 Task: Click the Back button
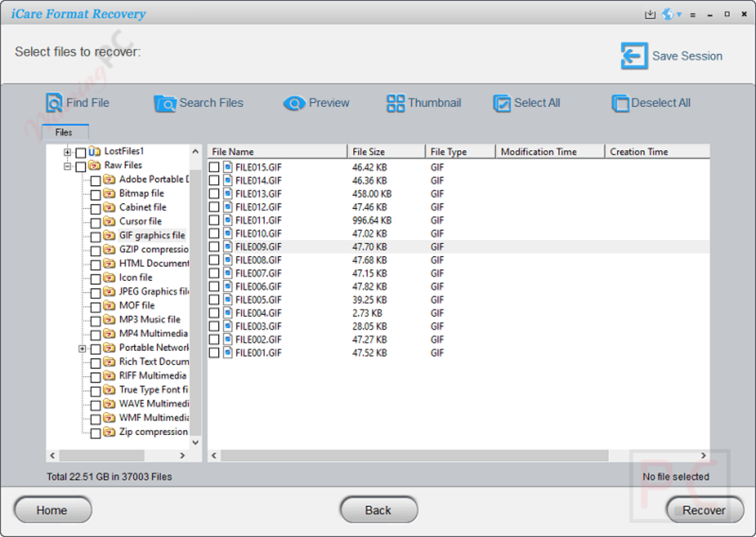378,510
